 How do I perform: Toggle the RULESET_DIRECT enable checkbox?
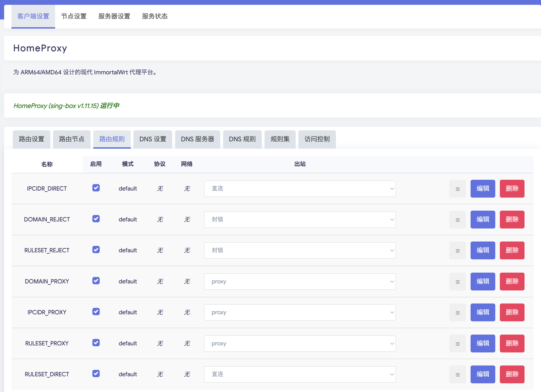point(96,374)
